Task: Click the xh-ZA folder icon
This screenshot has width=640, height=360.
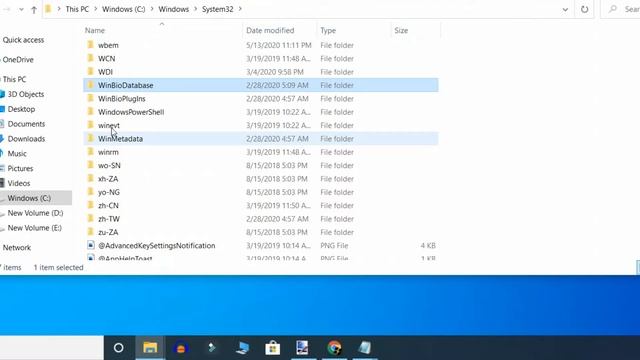Action: click(x=91, y=179)
